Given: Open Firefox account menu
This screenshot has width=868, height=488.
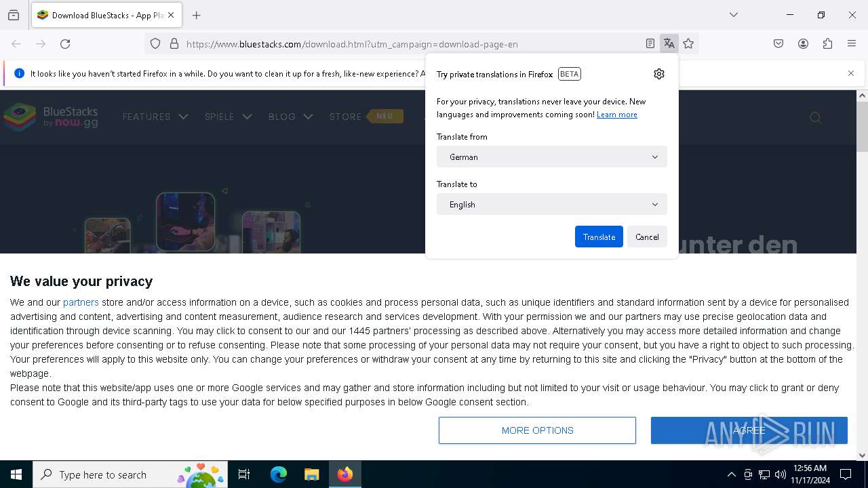Looking at the screenshot, I should tap(803, 44).
